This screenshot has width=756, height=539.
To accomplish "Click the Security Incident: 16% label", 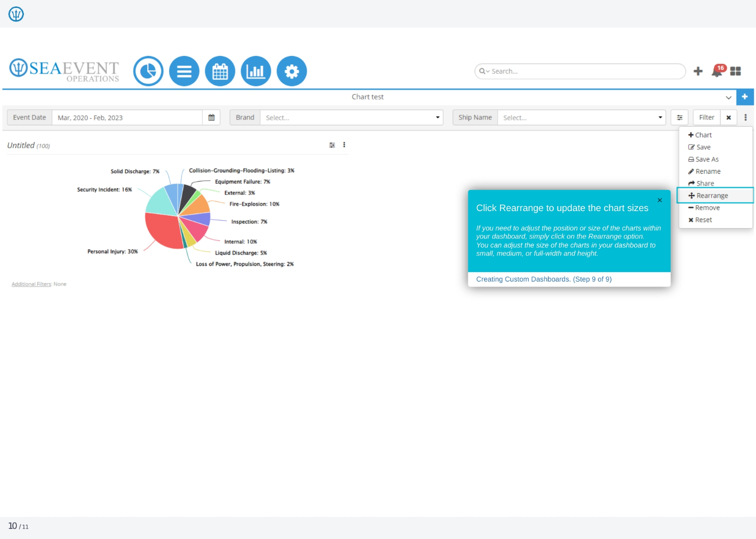I will click(104, 190).
